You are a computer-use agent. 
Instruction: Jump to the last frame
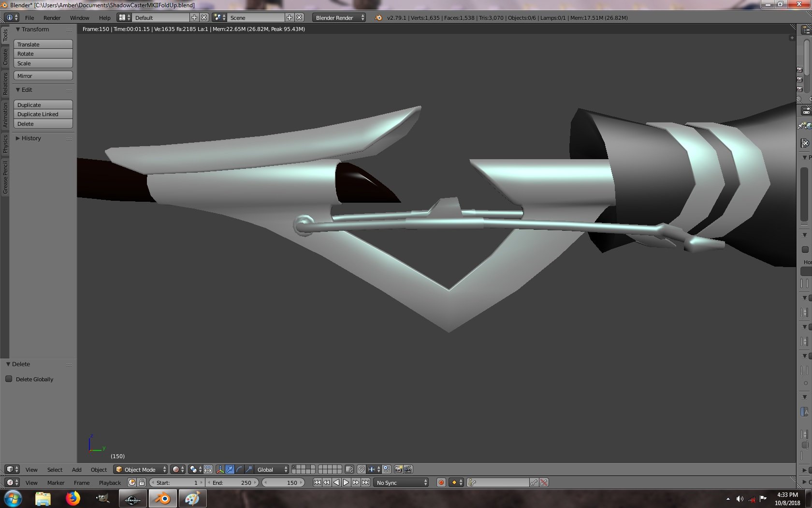click(366, 482)
